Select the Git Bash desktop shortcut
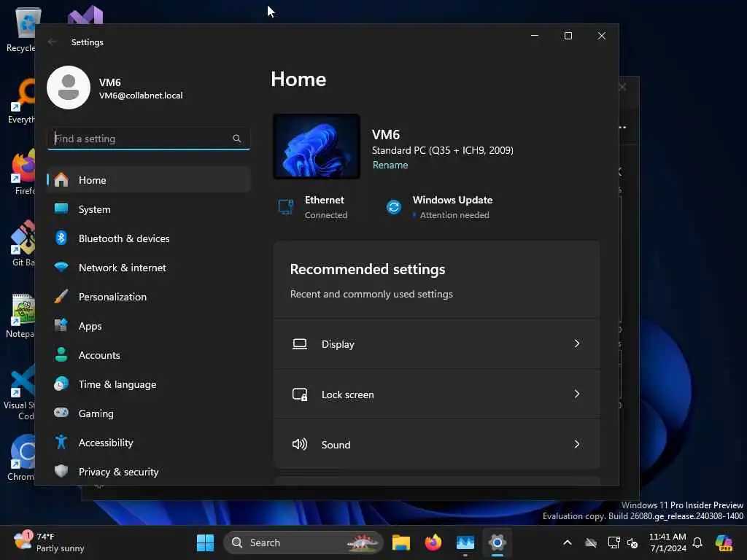 point(23,244)
